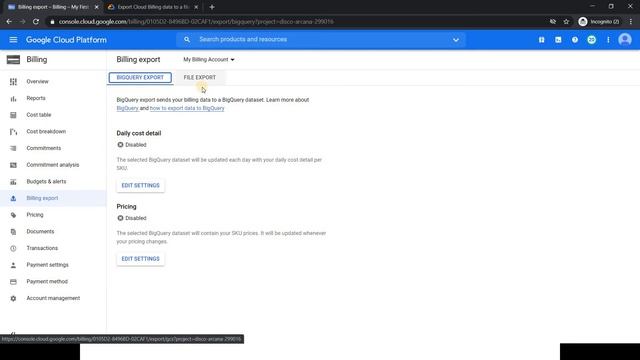Switch to the File Export tab
The image size is (640, 360).
200,77
